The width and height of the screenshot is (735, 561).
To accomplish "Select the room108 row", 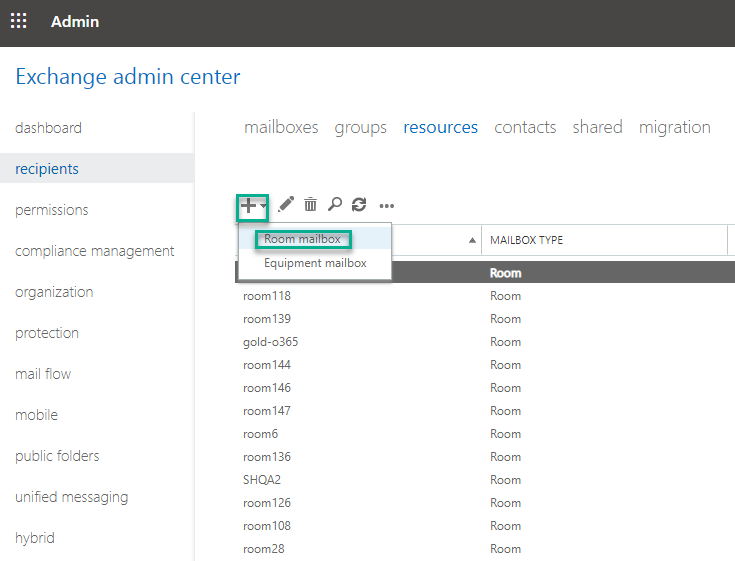I will click(485, 526).
